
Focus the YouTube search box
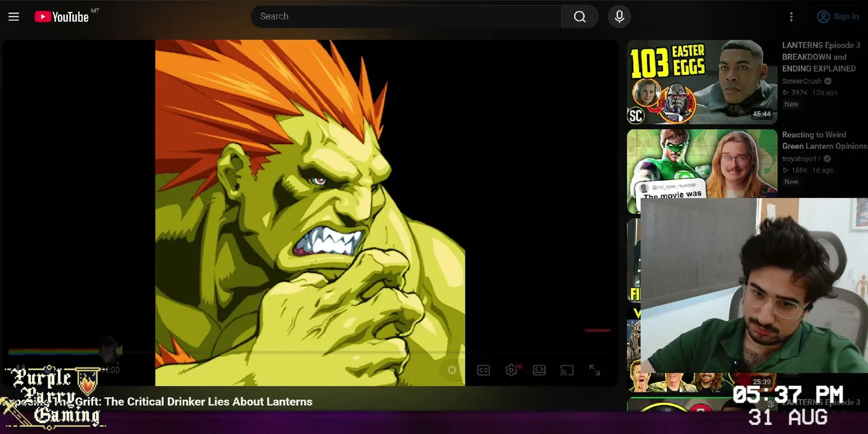[x=406, y=17]
